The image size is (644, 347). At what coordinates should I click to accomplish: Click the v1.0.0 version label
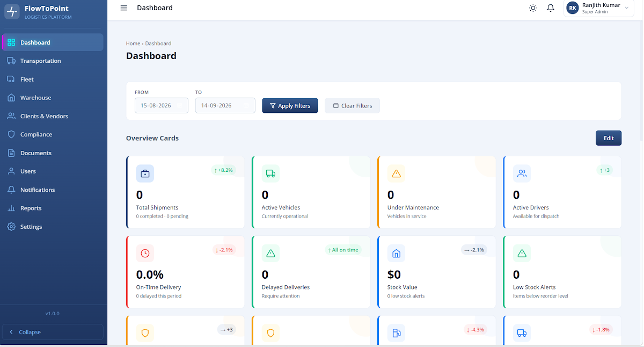pos(53,313)
